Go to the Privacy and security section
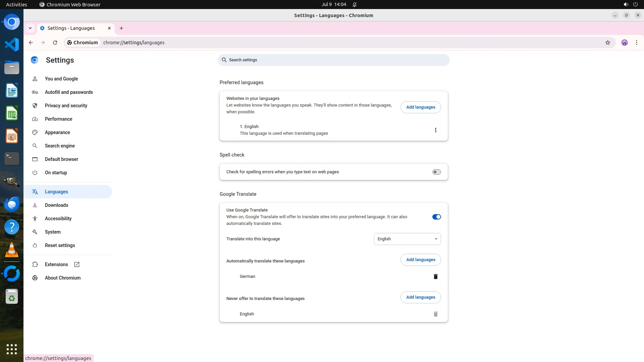This screenshot has width=644, height=362. click(x=66, y=106)
